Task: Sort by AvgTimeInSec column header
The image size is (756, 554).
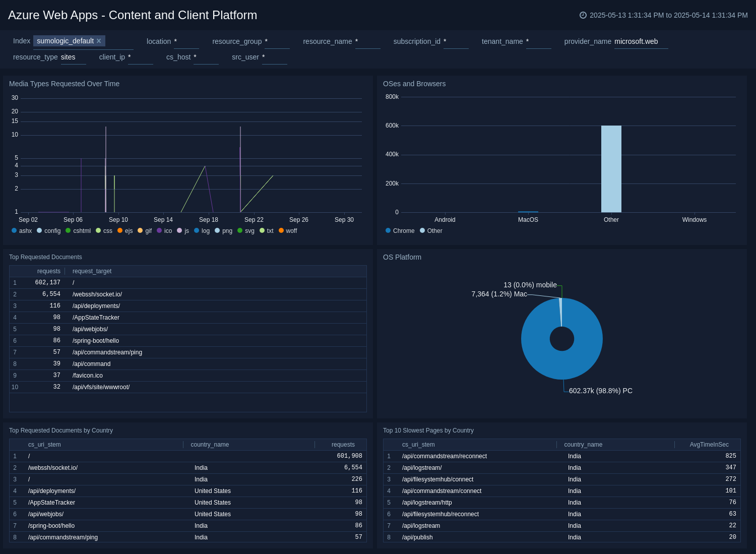Action: [x=709, y=445]
